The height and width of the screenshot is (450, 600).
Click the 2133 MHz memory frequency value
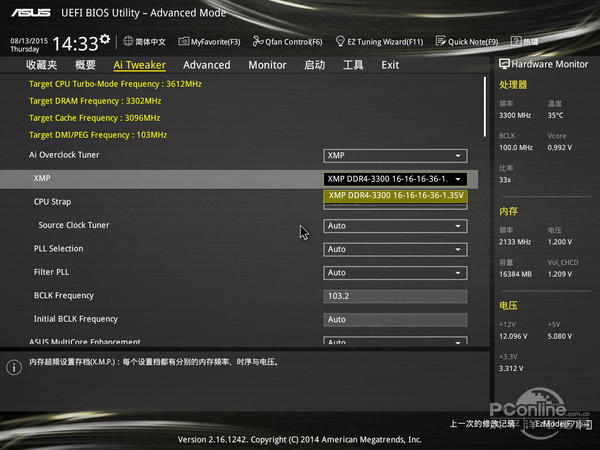click(515, 242)
